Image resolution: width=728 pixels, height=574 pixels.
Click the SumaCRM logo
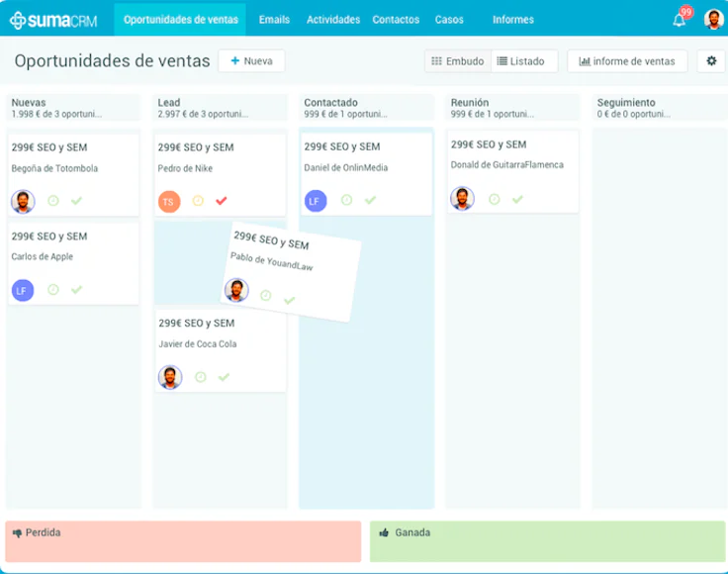pyautogui.click(x=53, y=20)
